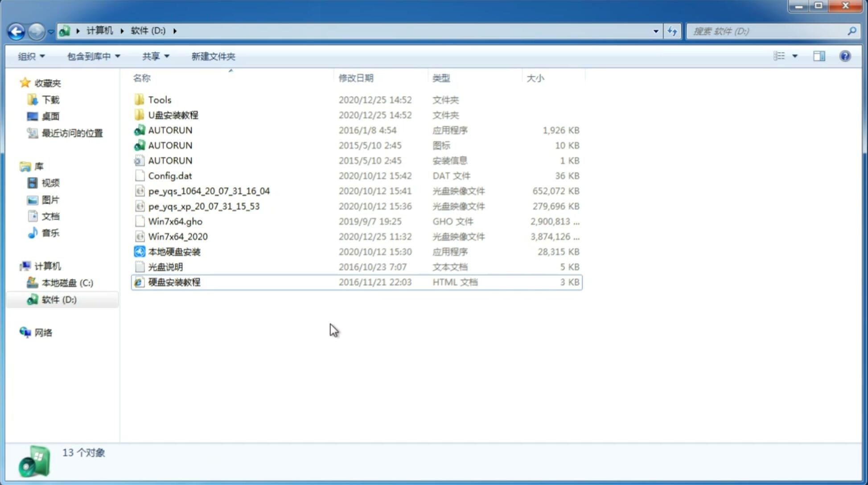Click search box to search 软件 D drive

[769, 30]
